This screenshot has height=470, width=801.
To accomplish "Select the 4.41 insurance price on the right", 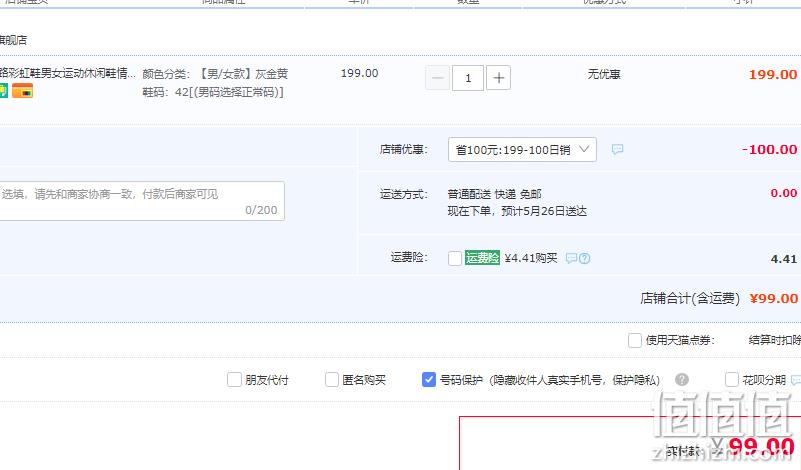I will [x=784, y=259].
